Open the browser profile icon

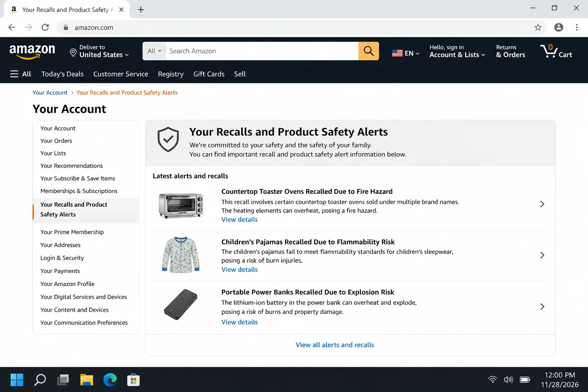point(559,27)
